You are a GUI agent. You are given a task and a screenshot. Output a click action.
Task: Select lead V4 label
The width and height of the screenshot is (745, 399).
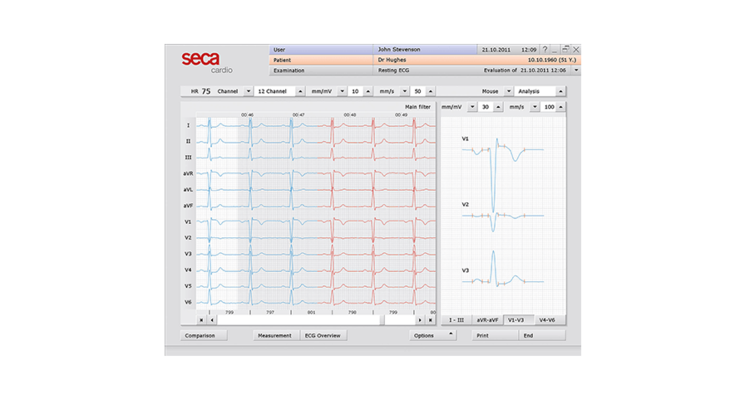pos(188,270)
